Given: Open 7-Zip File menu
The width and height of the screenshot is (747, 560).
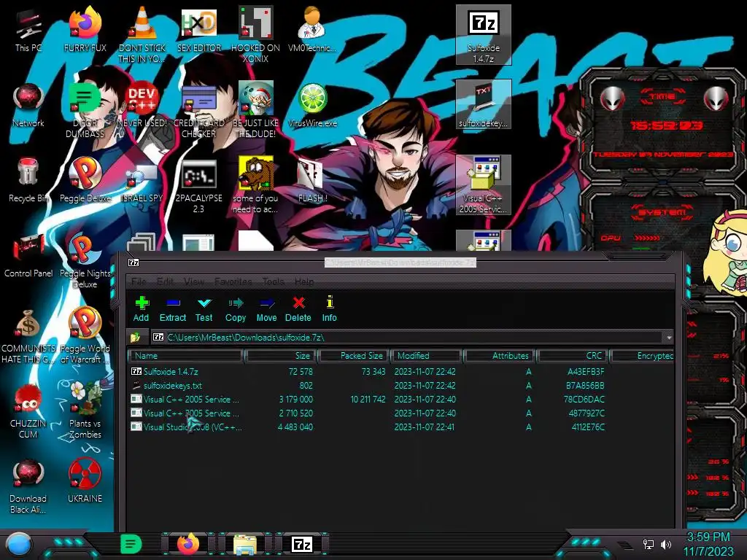Looking at the screenshot, I should point(139,281).
